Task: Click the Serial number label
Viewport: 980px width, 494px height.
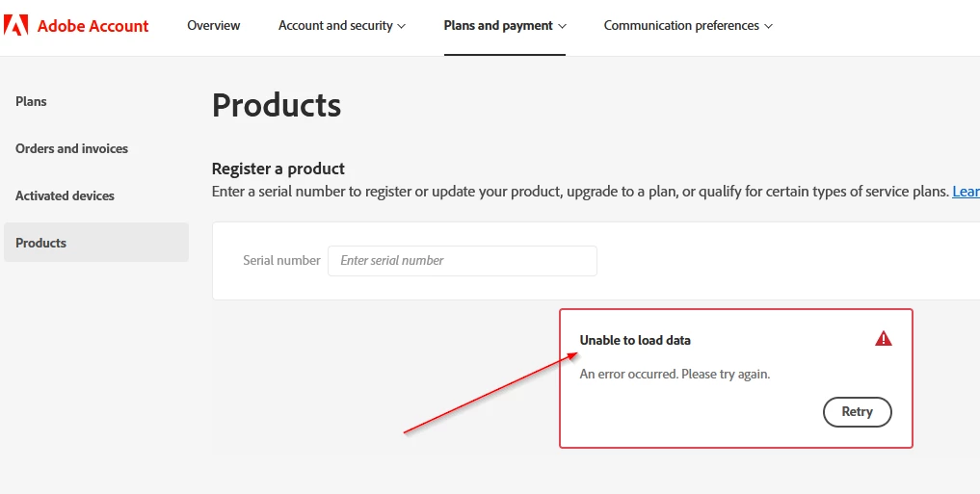Action: tap(282, 260)
